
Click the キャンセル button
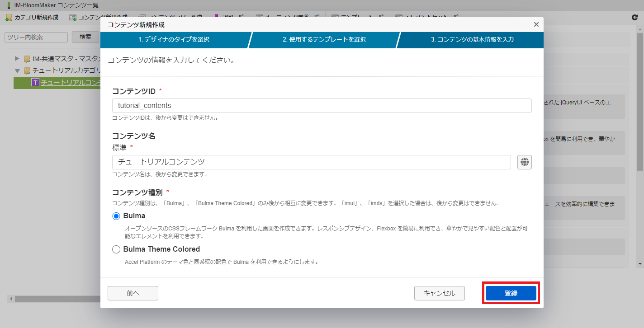(440, 293)
